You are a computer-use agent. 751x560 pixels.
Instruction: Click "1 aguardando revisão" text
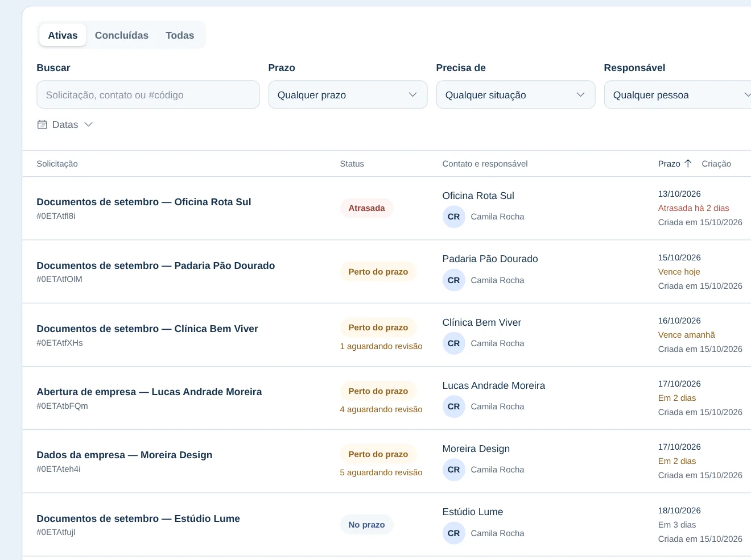click(x=381, y=346)
